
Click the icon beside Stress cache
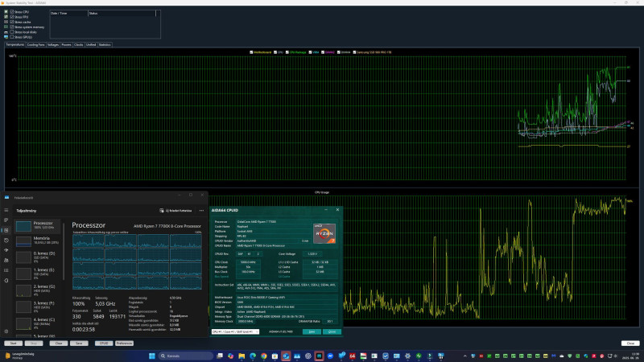coord(6,22)
